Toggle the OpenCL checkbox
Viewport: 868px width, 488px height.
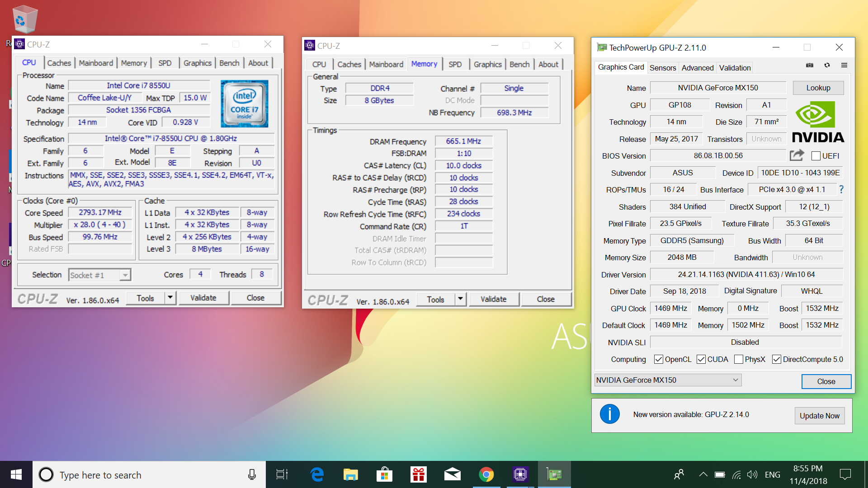[x=659, y=359]
